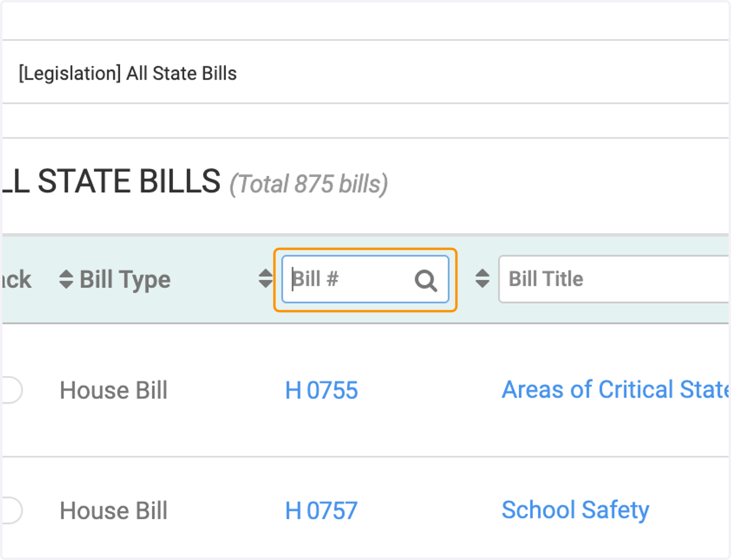The height and width of the screenshot is (560, 731).
Task: Select [Legislation] All State Bills item
Action: tap(127, 74)
